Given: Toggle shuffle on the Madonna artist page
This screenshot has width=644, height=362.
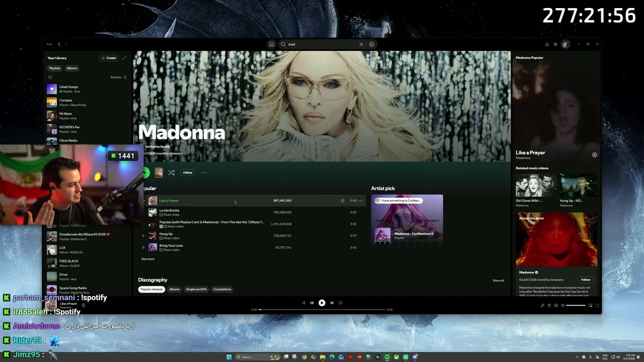Looking at the screenshot, I should pos(172,172).
